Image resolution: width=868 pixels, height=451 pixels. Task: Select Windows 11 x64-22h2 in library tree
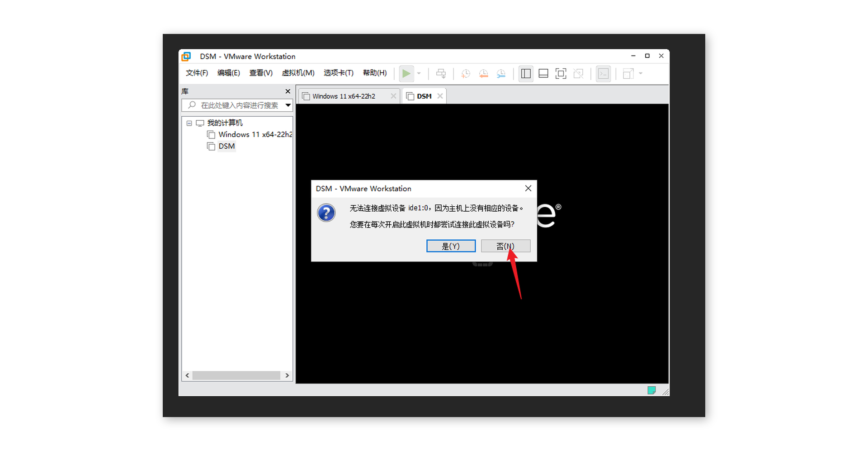pyautogui.click(x=255, y=134)
